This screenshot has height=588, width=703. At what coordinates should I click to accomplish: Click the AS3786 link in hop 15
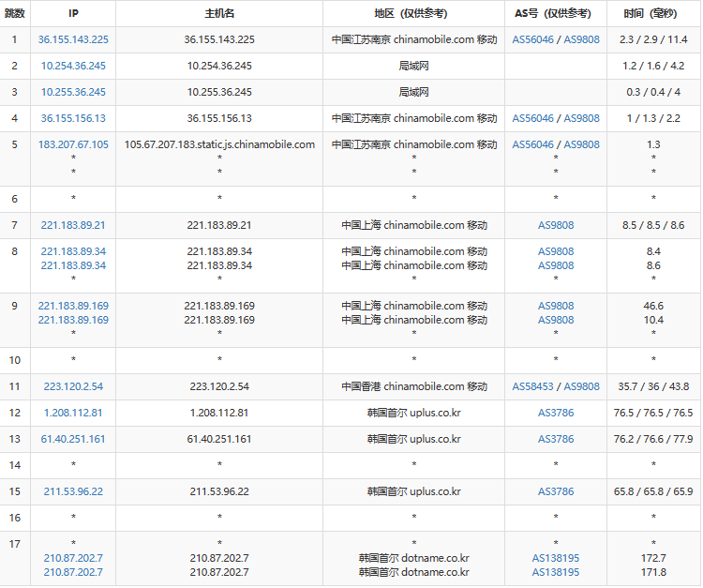[x=556, y=491]
